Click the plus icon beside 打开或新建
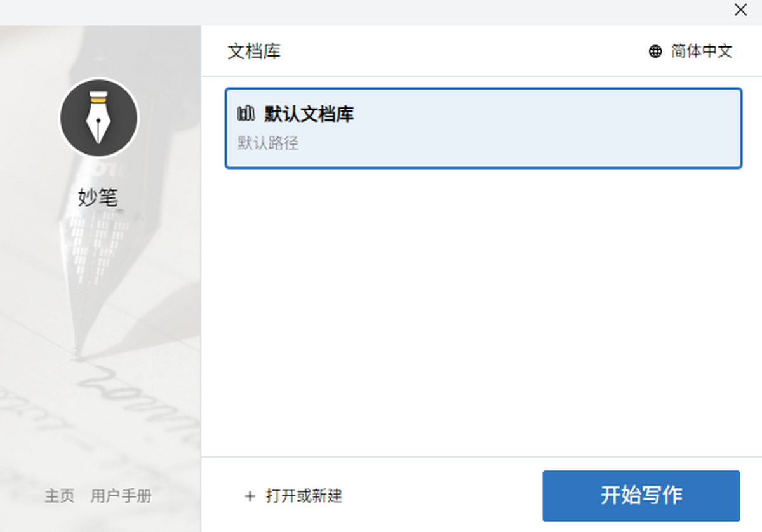The width and height of the screenshot is (762, 532). 250,496
